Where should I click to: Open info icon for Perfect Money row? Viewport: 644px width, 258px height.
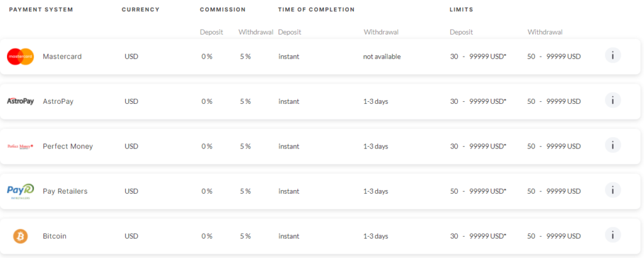click(613, 145)
